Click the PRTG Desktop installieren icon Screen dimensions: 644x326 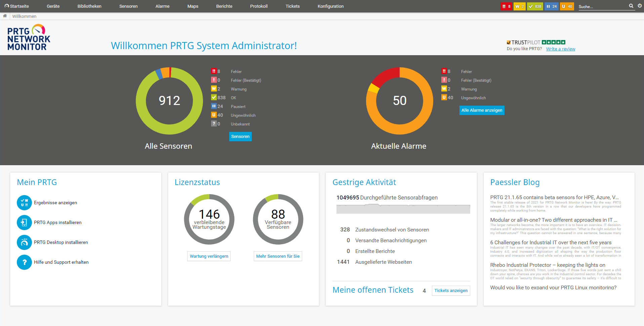click(24, 243)
